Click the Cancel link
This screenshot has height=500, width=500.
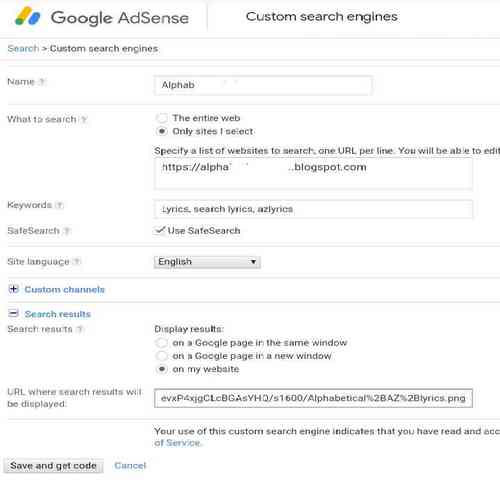(130, 466)
